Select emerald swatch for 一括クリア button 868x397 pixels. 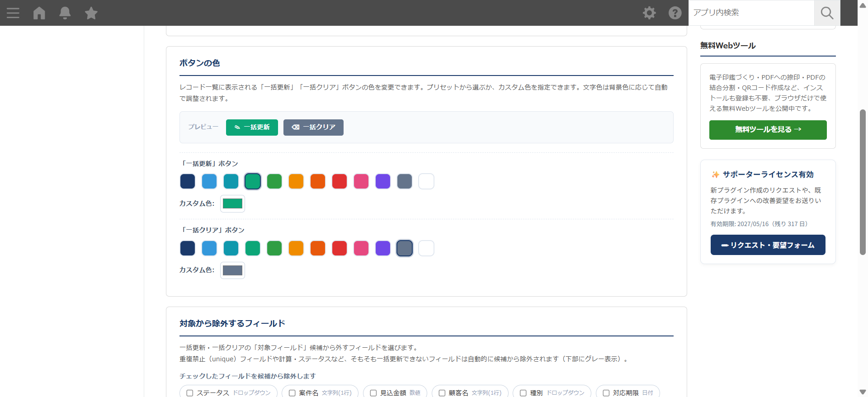click(253, 248)
